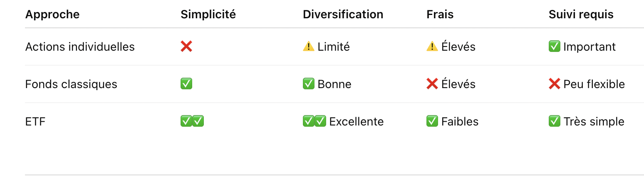Viewport: 644px width, 182px height.
Task: Click the green check beside Bonne
Action: coord(309,84)
